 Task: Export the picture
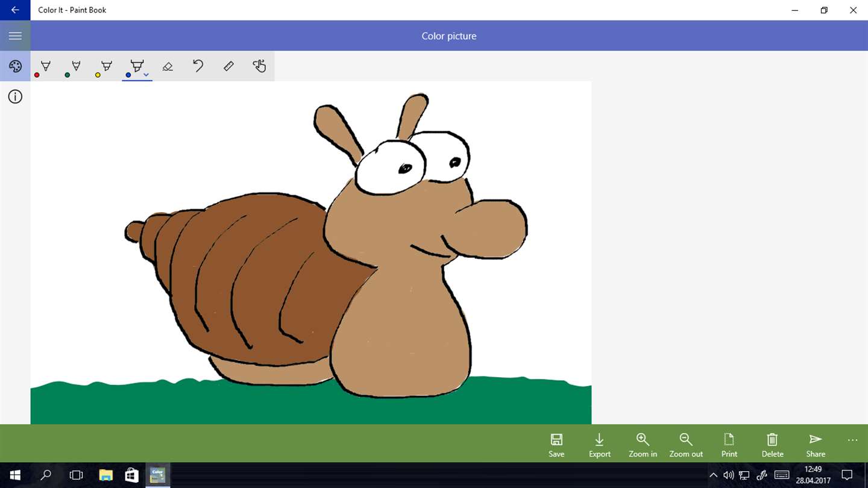[600, 445]
